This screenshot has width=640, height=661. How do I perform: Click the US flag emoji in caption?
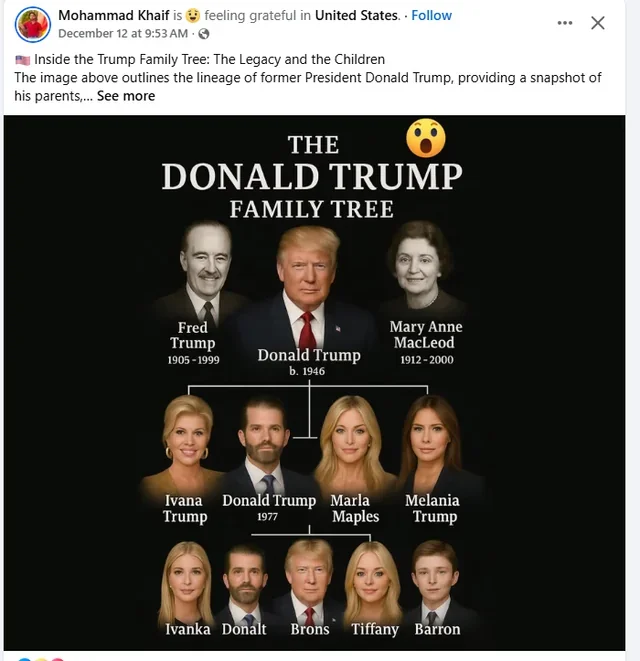click(22, 60)
